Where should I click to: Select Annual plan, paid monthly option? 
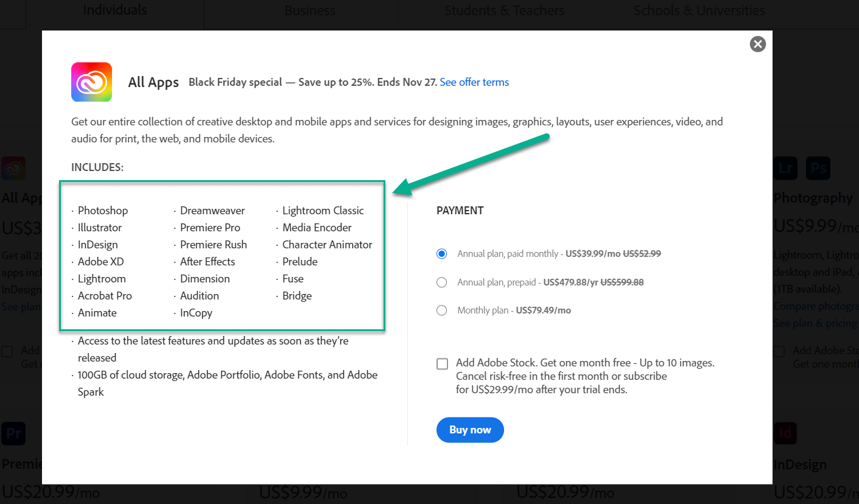click(x=442, y=254)
